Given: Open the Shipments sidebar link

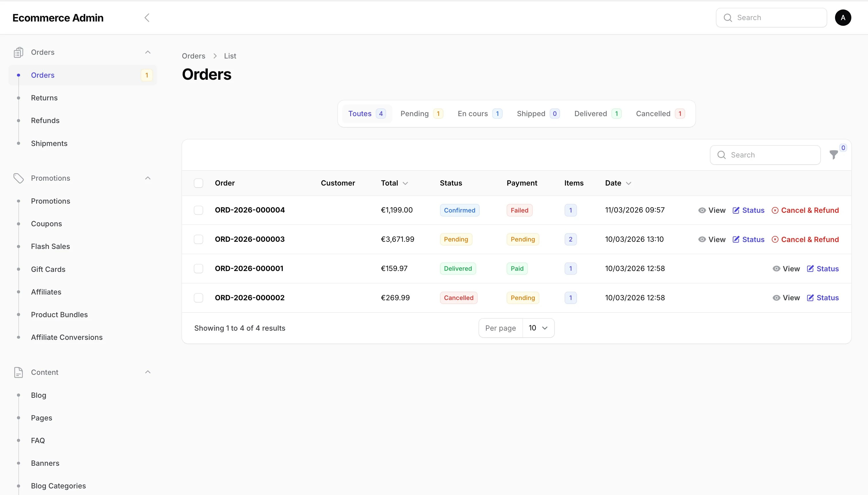Looking at the screenshot, I should [x=49, y=143].
